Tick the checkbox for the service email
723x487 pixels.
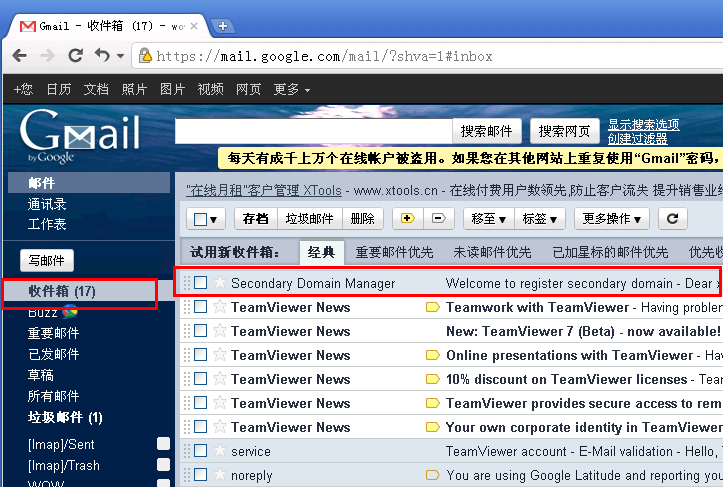201,451
